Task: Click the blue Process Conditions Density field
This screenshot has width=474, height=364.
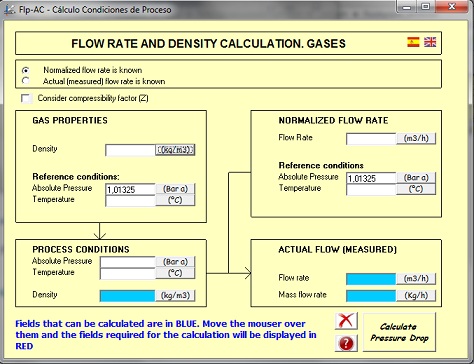Action: click(x=128, y=296)
